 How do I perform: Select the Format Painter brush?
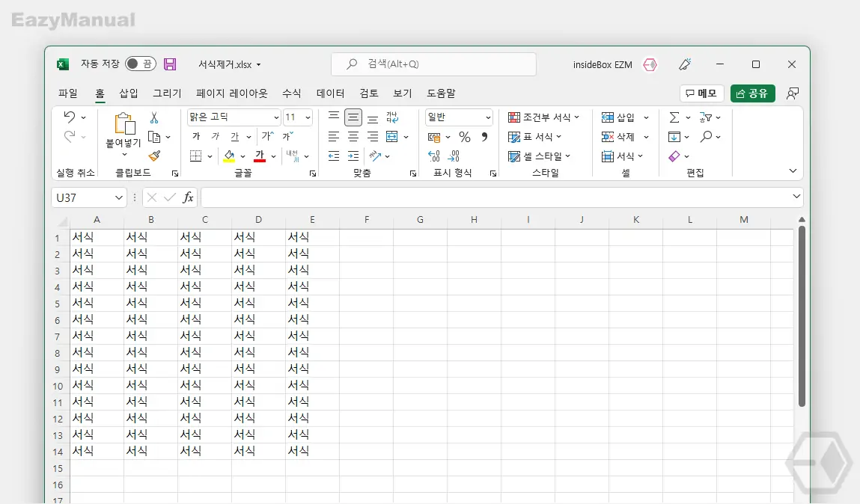point(155,156)
